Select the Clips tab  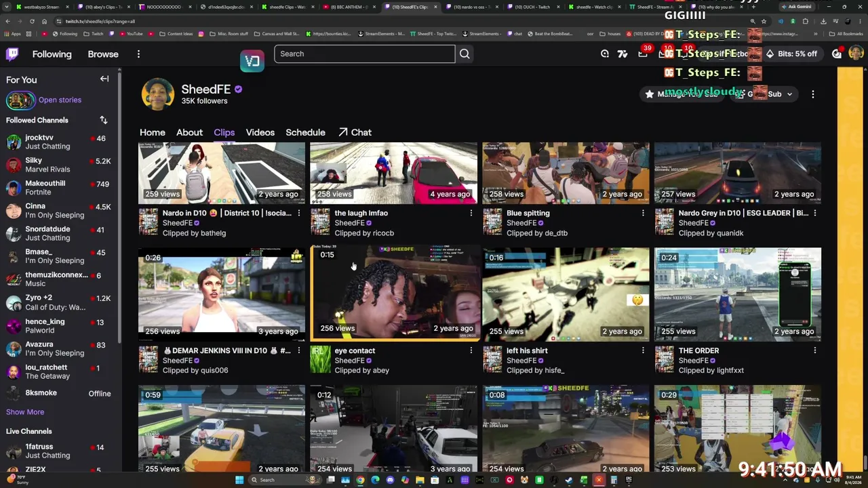coord(224,132)
